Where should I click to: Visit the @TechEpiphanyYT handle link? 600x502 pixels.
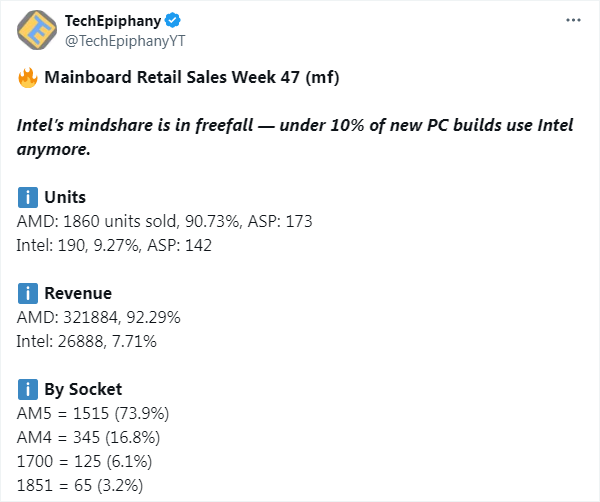[x=124, y=40]
